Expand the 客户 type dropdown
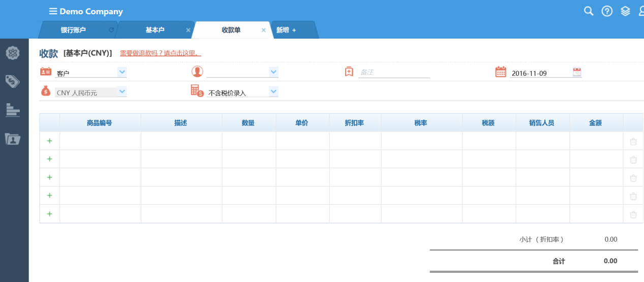Image resolution: width=644 pixels, height=282 pixels. click(x=122, y=72)
